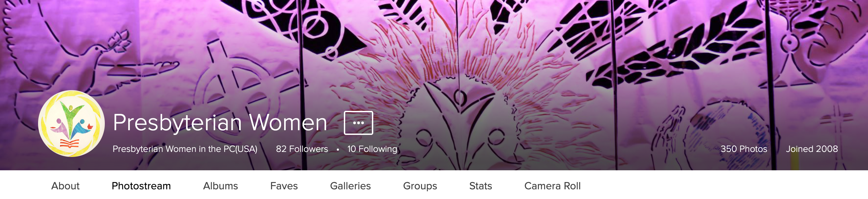Open the Stats tab
868x199 pixels.
click(x=480, y=186)
